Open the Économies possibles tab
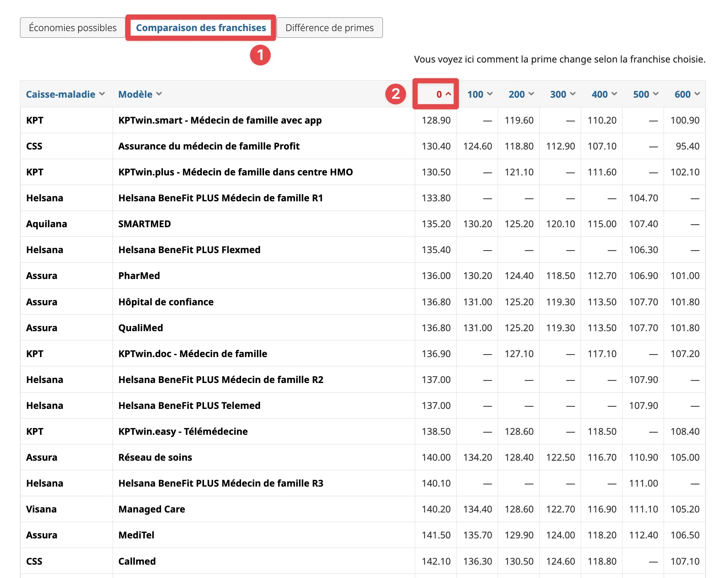 click(73, 28)
